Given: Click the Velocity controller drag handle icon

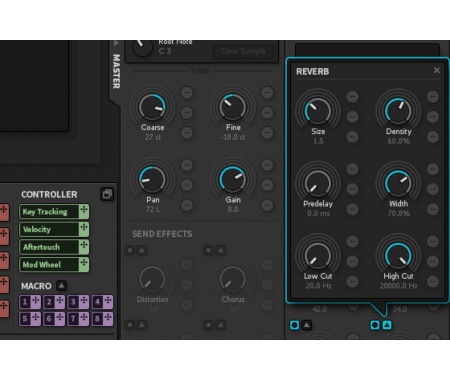Looking at the screenshot, I should [x=84, y=229].
